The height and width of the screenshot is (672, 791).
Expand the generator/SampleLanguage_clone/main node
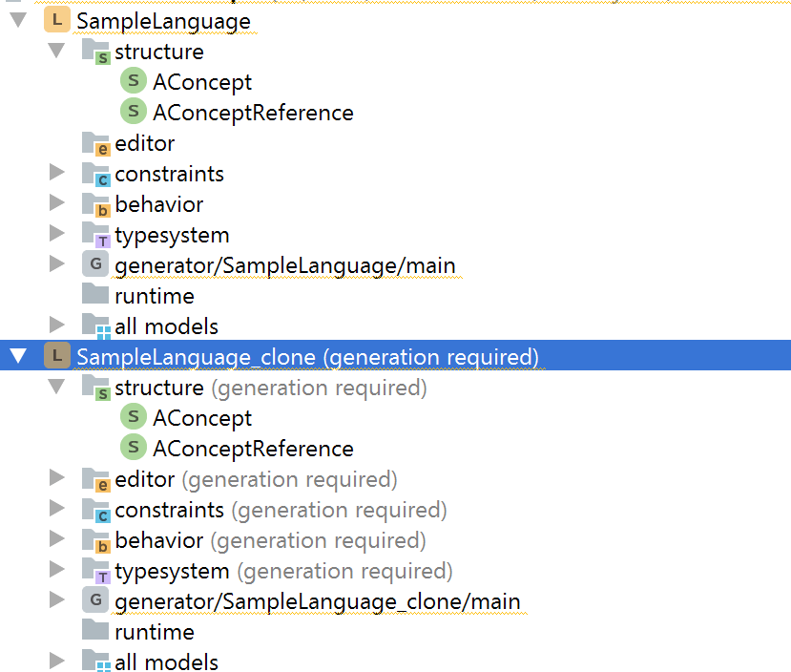coord(56,601)
